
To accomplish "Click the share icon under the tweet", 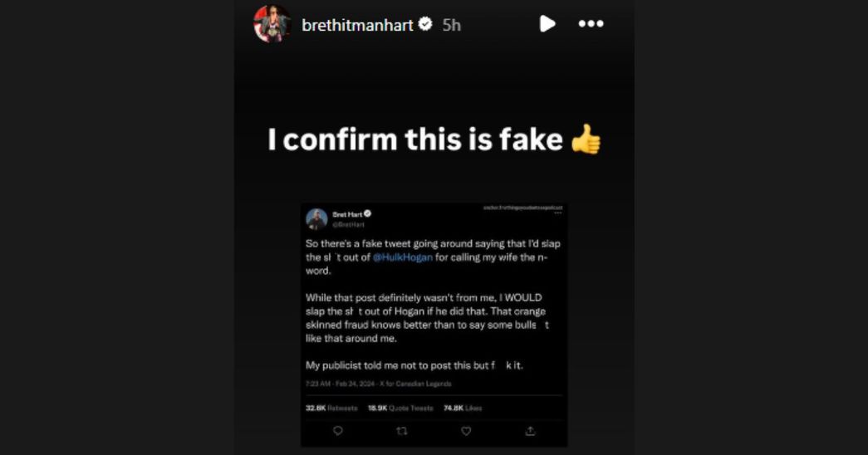I will (x=530, y=431).
